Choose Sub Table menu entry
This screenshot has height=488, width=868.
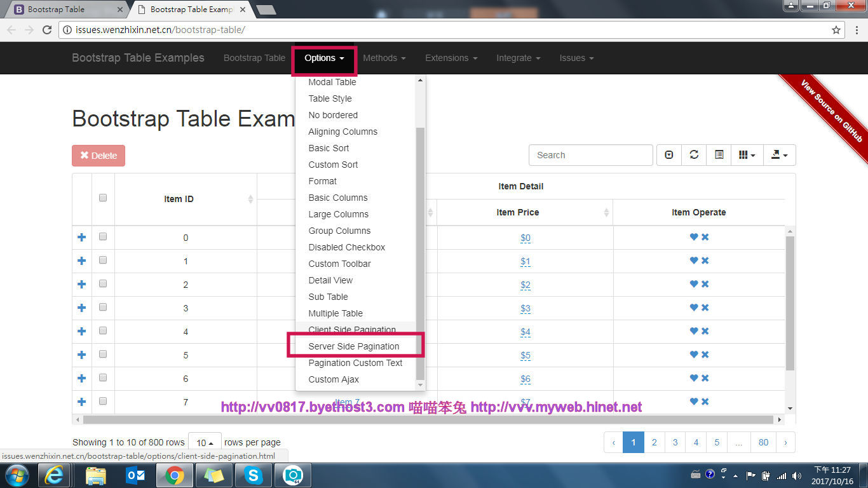328,297
